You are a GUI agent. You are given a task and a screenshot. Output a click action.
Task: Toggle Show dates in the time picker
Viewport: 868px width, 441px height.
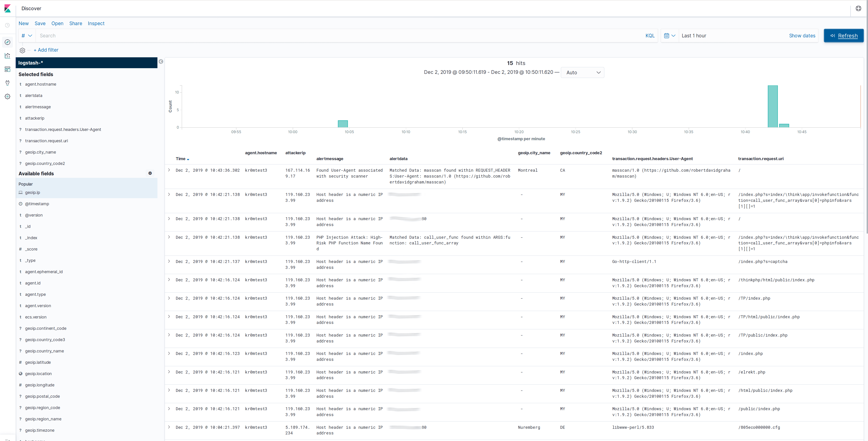pos(802,36)
